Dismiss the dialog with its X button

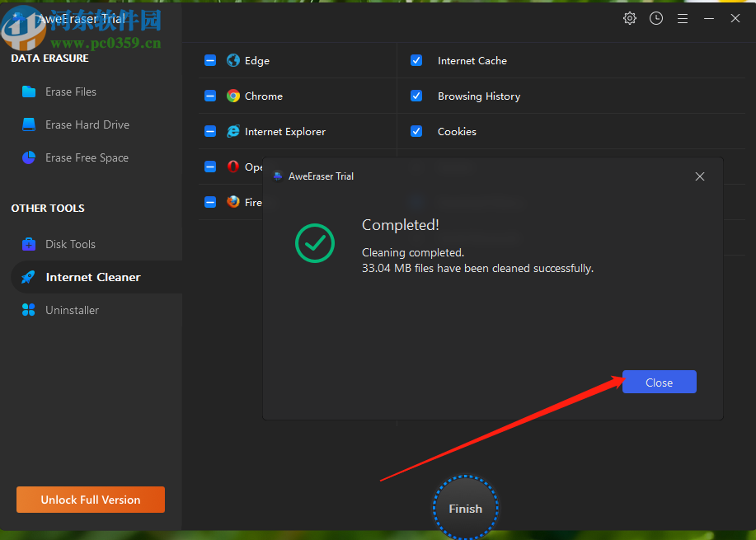tap(700, 176)
